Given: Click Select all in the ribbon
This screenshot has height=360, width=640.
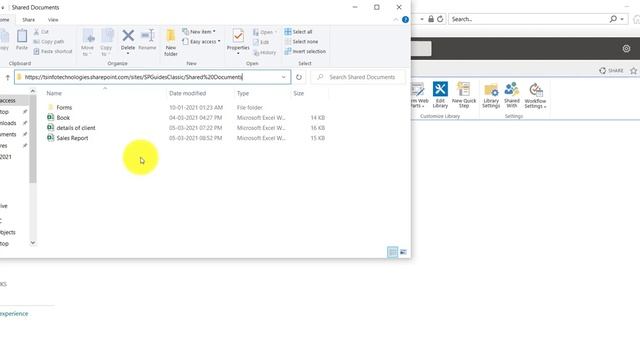Looking at the screenshot, I should [298, 32].
